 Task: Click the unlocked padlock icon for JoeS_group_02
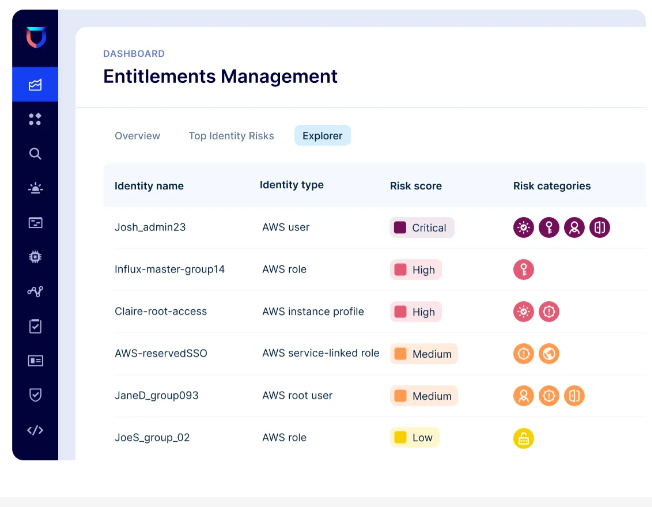tap(524, 438)
